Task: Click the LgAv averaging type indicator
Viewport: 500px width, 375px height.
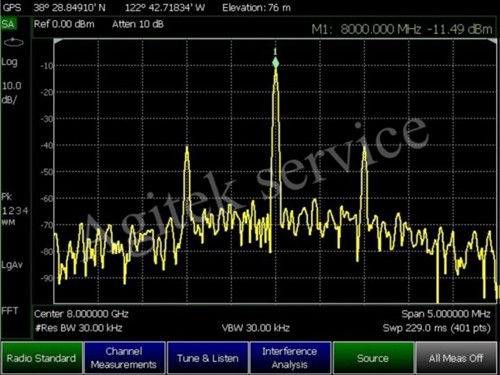Action: 12,265
